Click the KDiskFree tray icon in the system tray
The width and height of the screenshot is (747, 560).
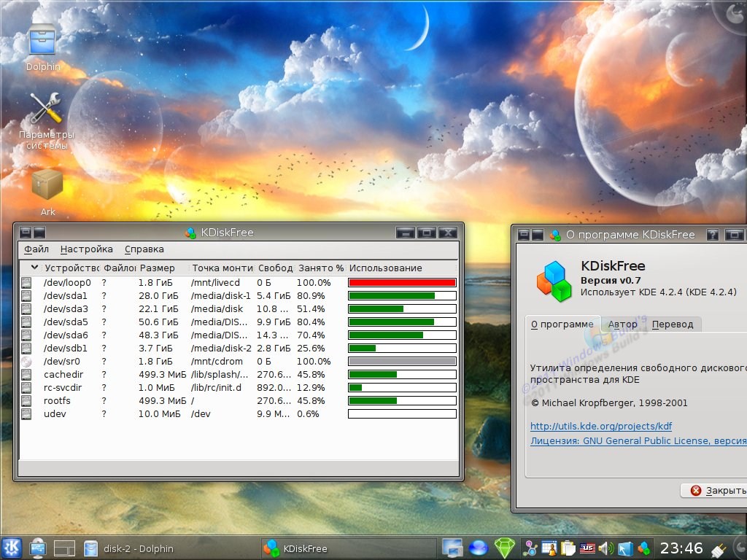coord(643,548)
